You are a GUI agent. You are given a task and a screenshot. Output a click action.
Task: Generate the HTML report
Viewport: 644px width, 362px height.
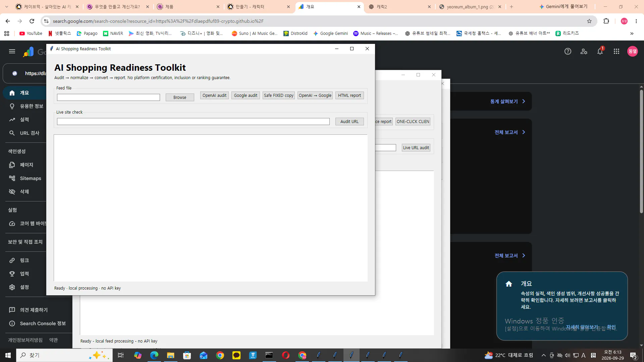(x=350, y=96)
